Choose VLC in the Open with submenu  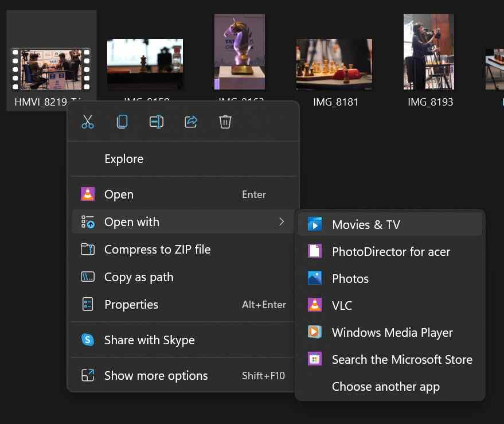pos(390,305)
